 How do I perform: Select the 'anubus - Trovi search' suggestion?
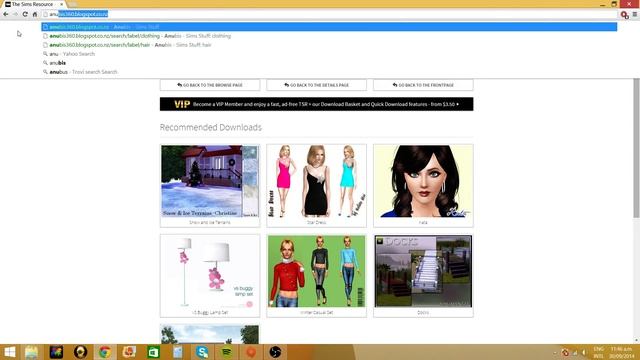(329, 72)
